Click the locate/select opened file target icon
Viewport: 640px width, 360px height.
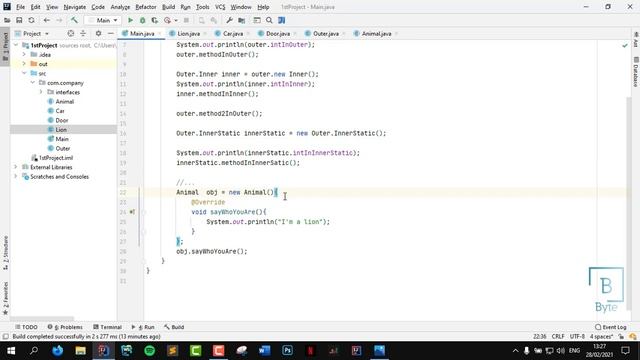(71, 33)
